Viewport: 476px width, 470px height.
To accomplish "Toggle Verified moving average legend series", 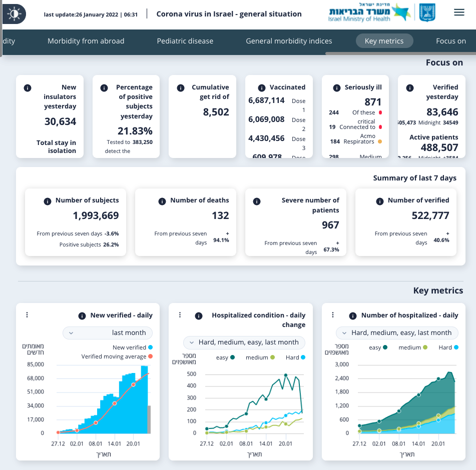I will tap(117, 356).
